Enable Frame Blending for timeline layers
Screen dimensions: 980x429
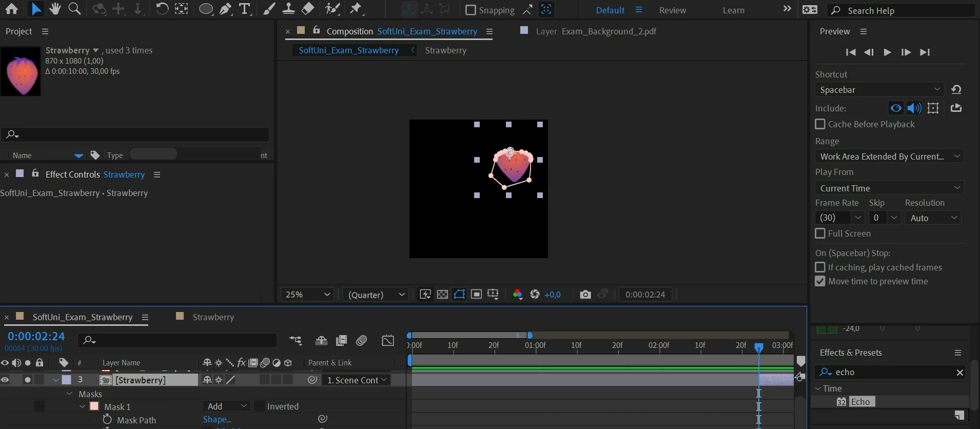click(x=341, y=340)
